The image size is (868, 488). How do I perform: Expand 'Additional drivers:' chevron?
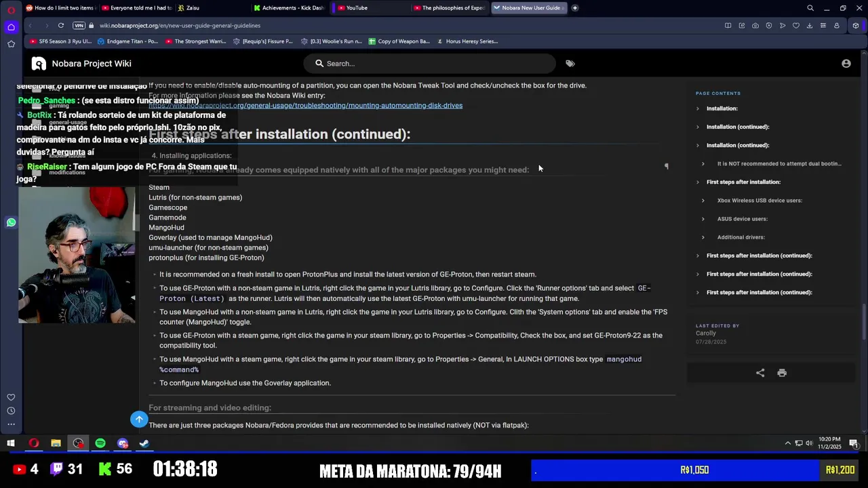tap(703, 237)
